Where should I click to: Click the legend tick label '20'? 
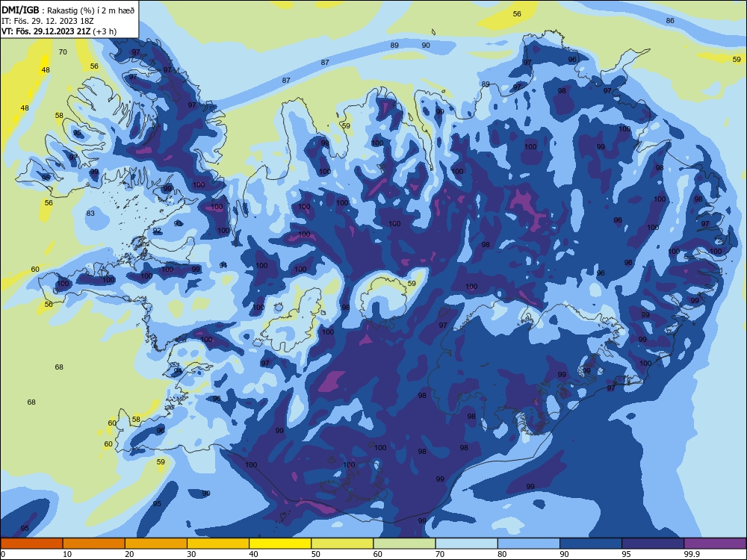[x=129, y=554]
